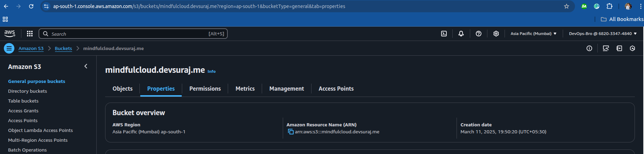This screenshot has width=644, height=154.
Task: Select the creation date March 11, 2025 text
Action: 503,132
